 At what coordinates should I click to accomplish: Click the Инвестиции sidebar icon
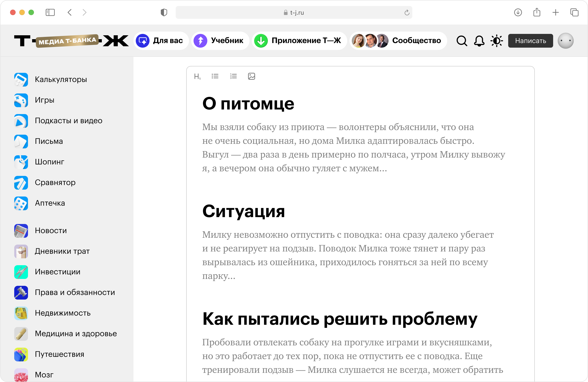click(21, 272)
